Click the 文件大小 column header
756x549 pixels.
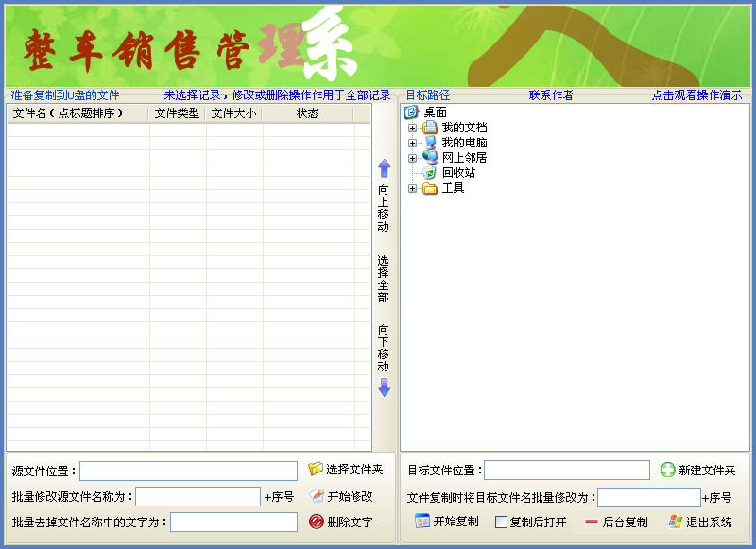click(x=233, y=113)
